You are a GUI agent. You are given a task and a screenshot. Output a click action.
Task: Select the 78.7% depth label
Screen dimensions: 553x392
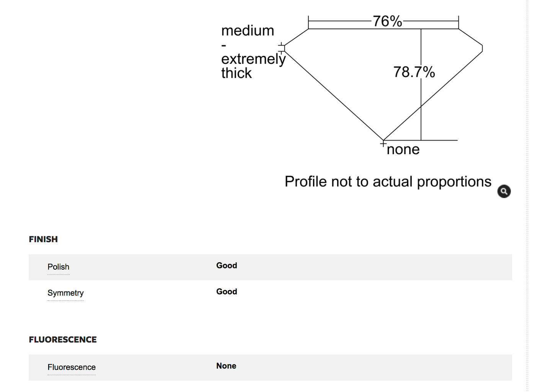point(414,72)
